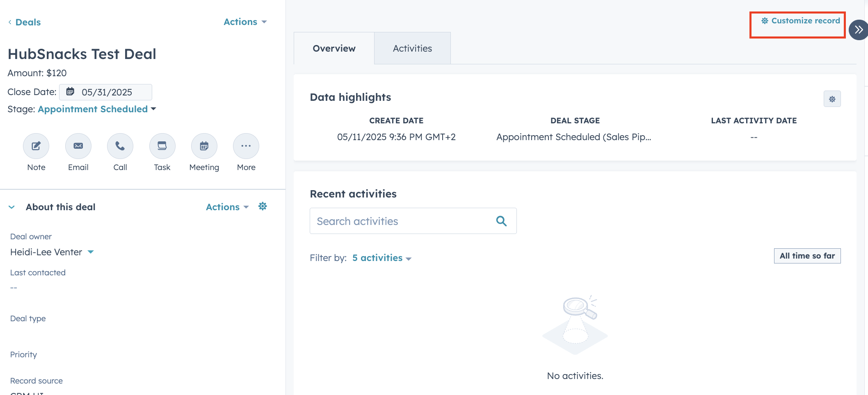Viewport: 868px width, 395px height.
Task: Open the More ellipsis button
Action: [x=246, y=146]
